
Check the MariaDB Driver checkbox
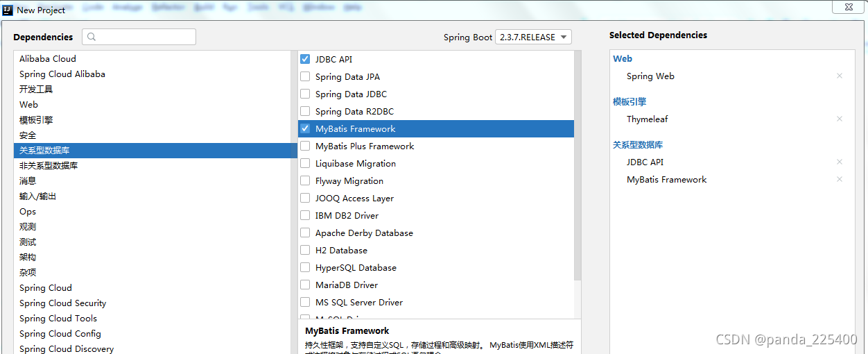click(305, 285)
